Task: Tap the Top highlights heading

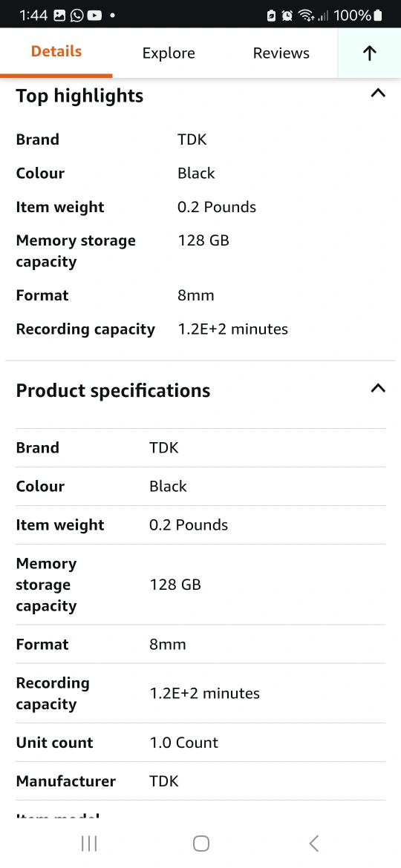Action: point(79,96)
